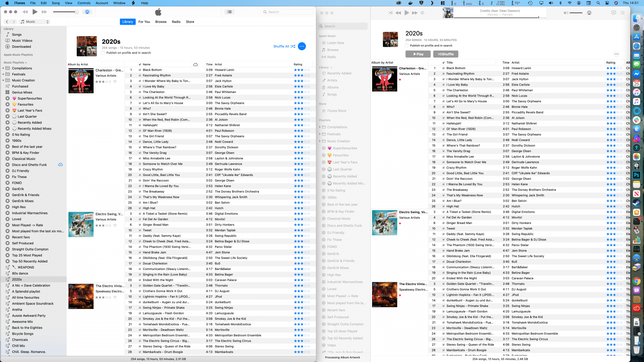Click the Play button in Music app playlist
Screen dimensions: 644x362
coord(418,54)
